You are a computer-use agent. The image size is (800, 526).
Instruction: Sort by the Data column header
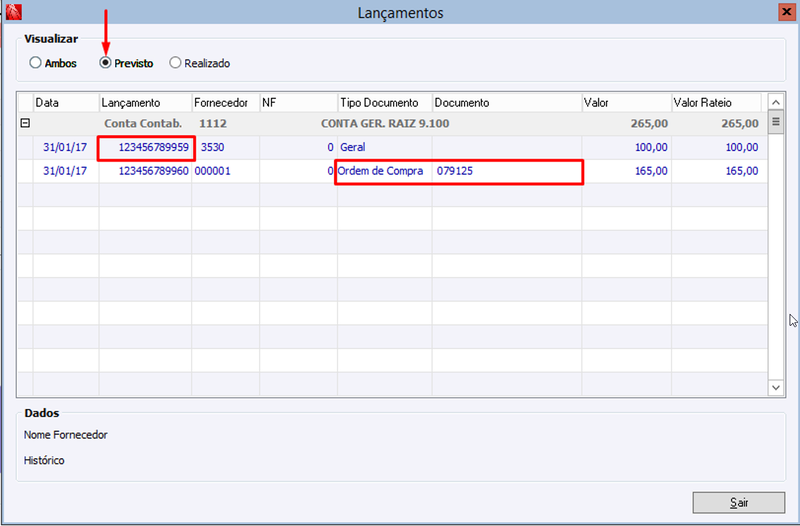66,103
